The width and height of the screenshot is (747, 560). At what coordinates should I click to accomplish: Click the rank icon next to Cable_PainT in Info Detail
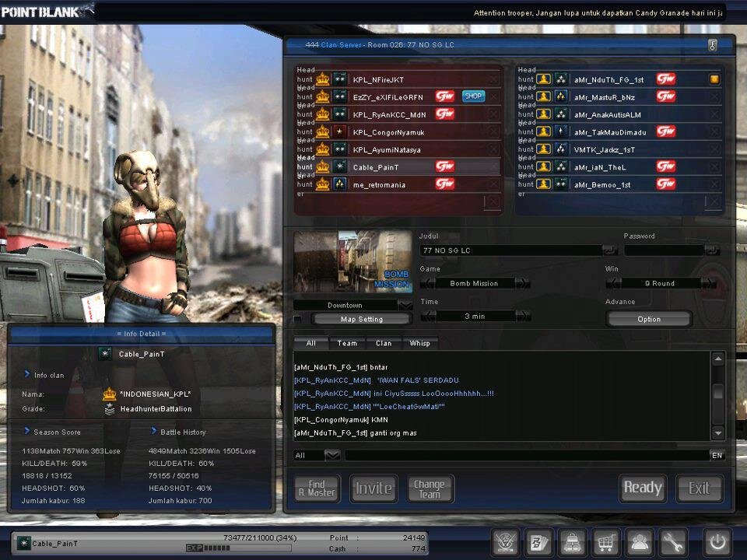tap(105, 354)
